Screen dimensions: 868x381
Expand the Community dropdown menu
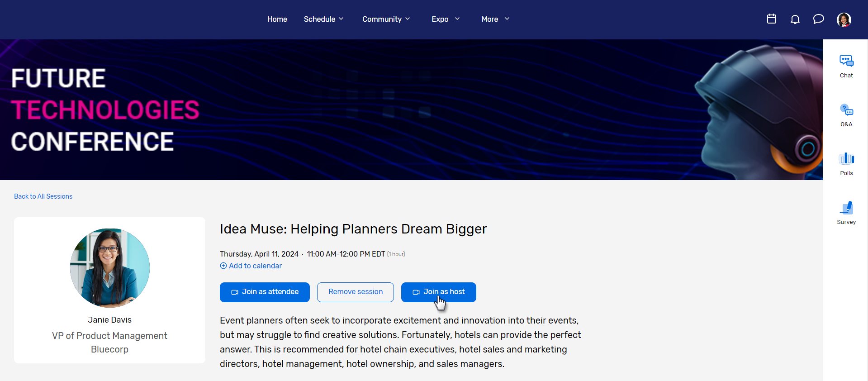(386, 19)
